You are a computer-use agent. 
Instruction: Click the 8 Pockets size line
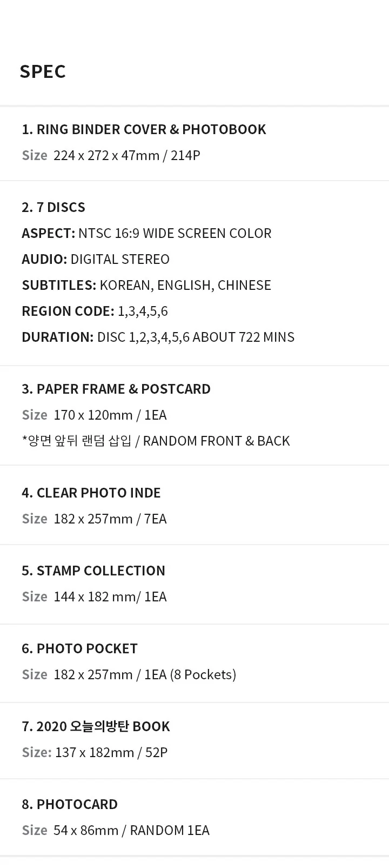pyautogui.click(x=145, y=674)
